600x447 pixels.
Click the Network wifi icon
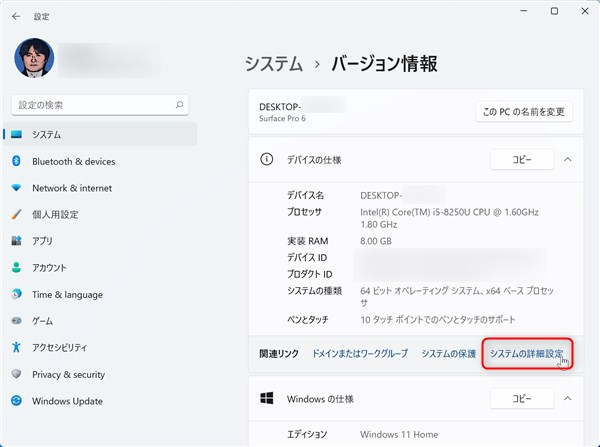16,188
